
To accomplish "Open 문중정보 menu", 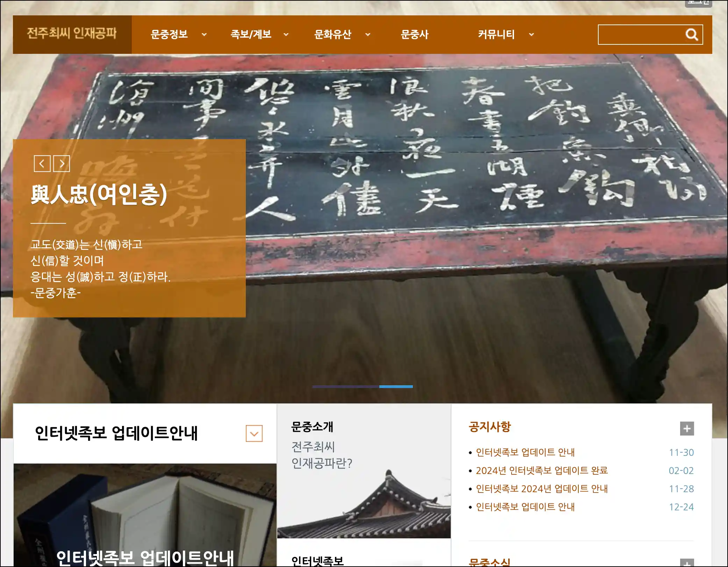I will coord(169,34).
